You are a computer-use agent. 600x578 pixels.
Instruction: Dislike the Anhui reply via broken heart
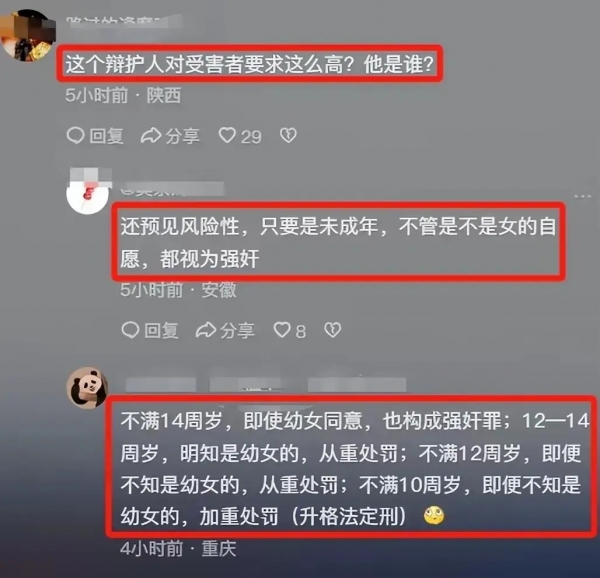click(333, 330)
